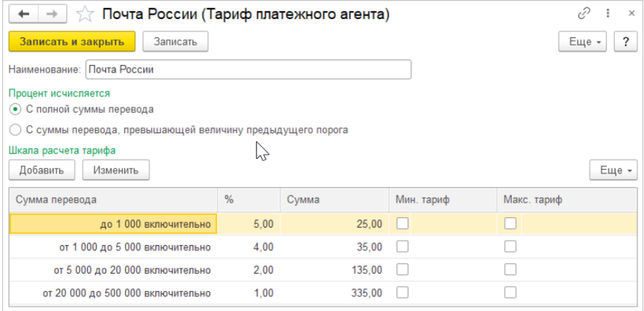This screenshot has height=311, width=644.
Task: Focus the Наименование input field
Action: tap(248, 70)
